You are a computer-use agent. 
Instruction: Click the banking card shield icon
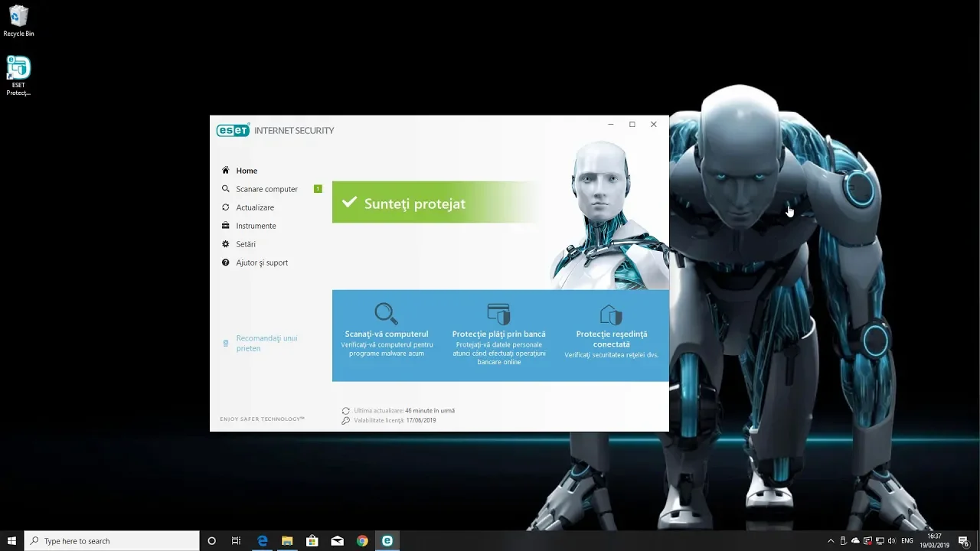[x=498, y=314]
